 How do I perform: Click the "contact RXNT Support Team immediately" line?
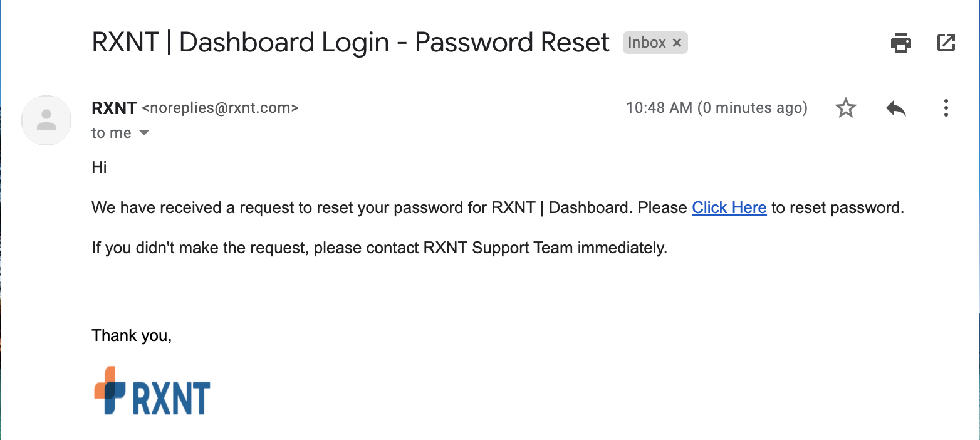[x=380, y=248]
